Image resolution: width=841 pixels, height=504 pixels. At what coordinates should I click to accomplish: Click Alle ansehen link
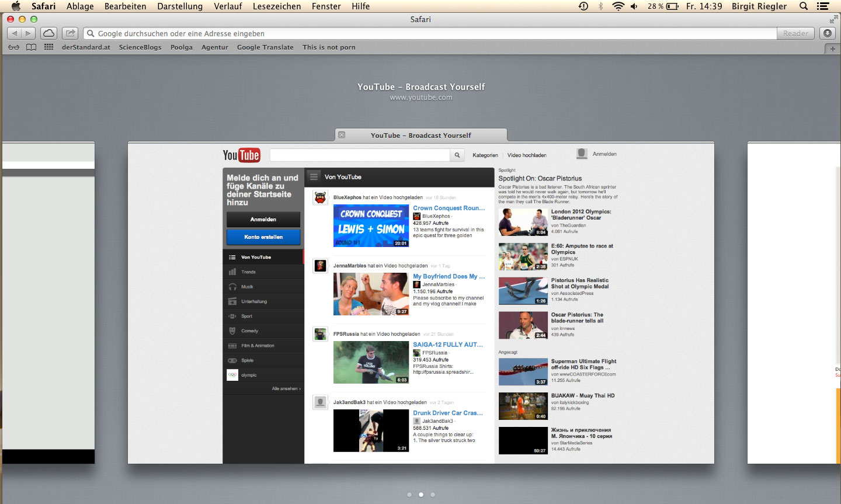pyautogui.click(x=286, y=388)
